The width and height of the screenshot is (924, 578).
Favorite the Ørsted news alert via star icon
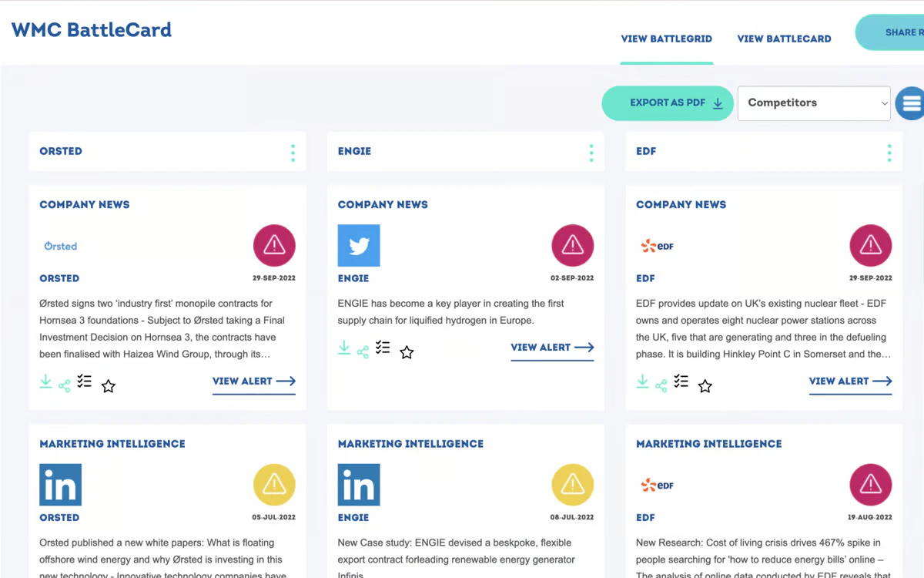pyautogui.click(x=109, y=385)
